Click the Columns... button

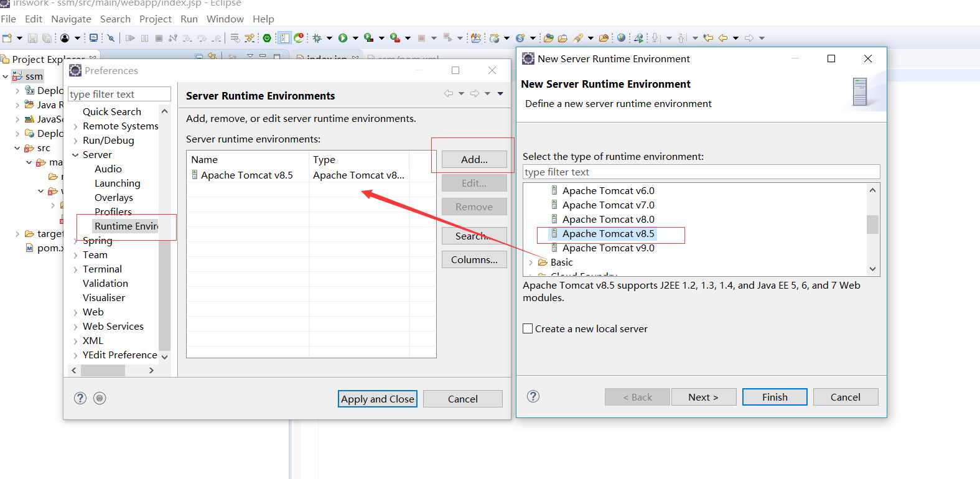coord(474,259)
